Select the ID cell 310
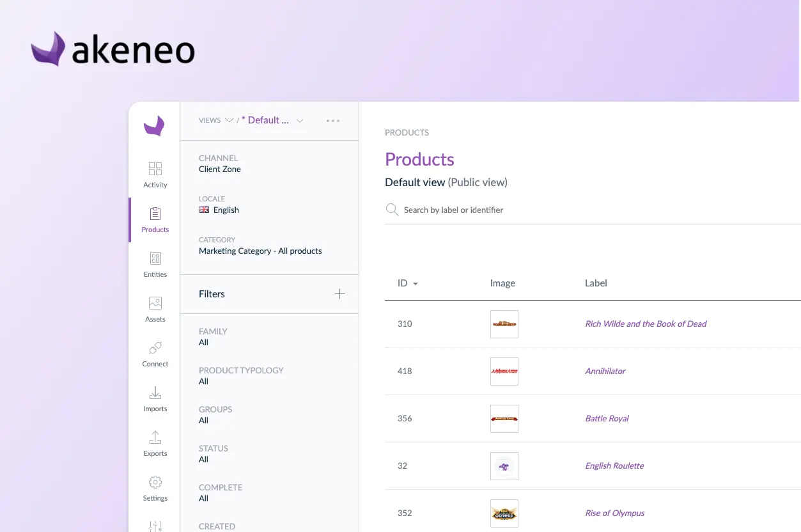Screen dimensions: 801x532 click(x=405, y=324)
